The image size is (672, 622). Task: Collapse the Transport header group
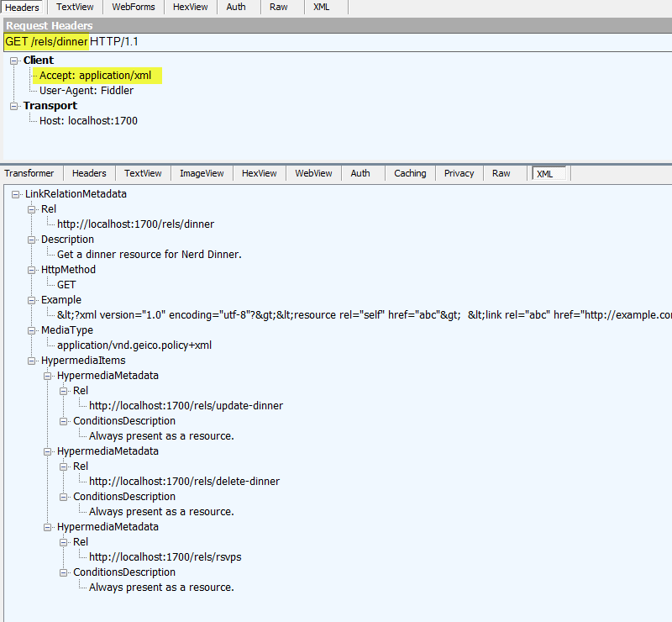tap(14, 107)
